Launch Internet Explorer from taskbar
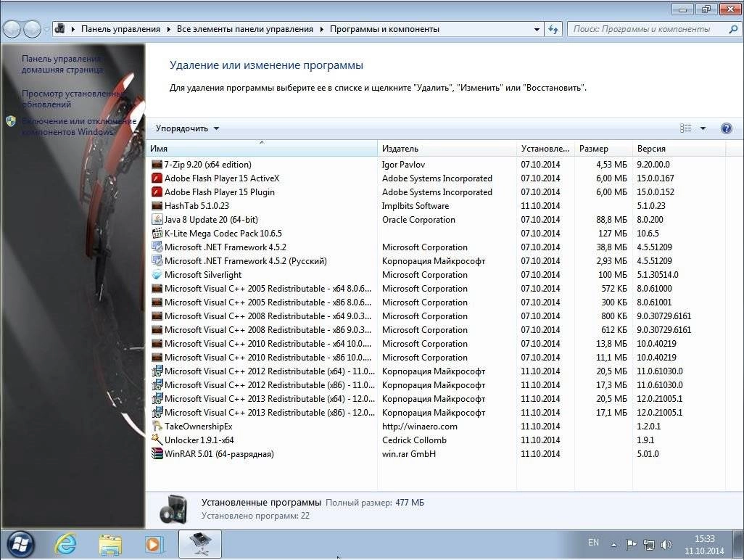The image size is (744, 560). click(65, 544)
